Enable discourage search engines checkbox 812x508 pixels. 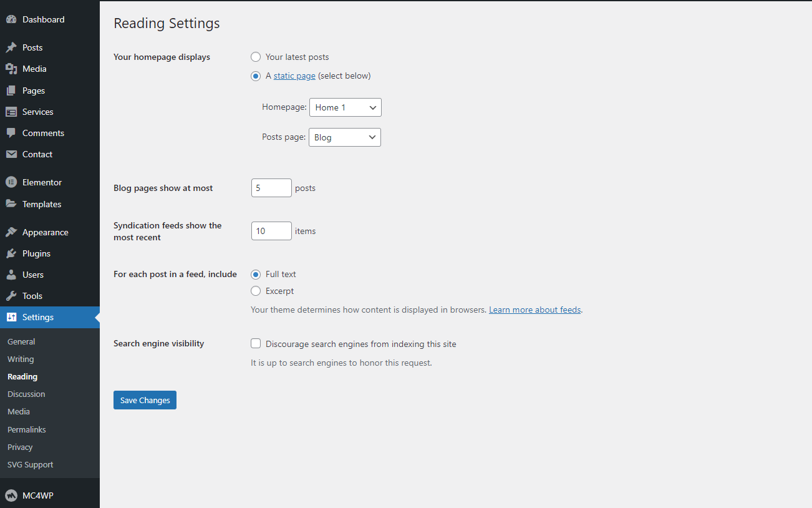pyautogui.click(x=256, y=344)
